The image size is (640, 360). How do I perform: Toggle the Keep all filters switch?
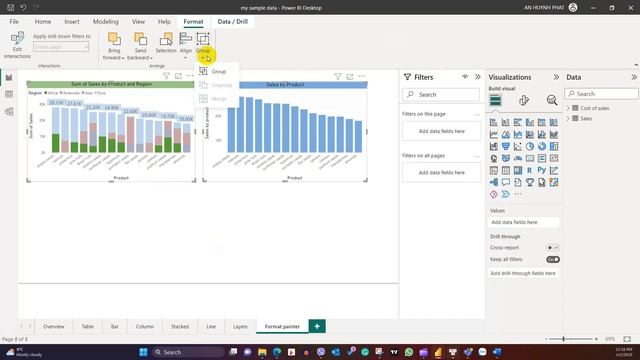click(553, 260)
